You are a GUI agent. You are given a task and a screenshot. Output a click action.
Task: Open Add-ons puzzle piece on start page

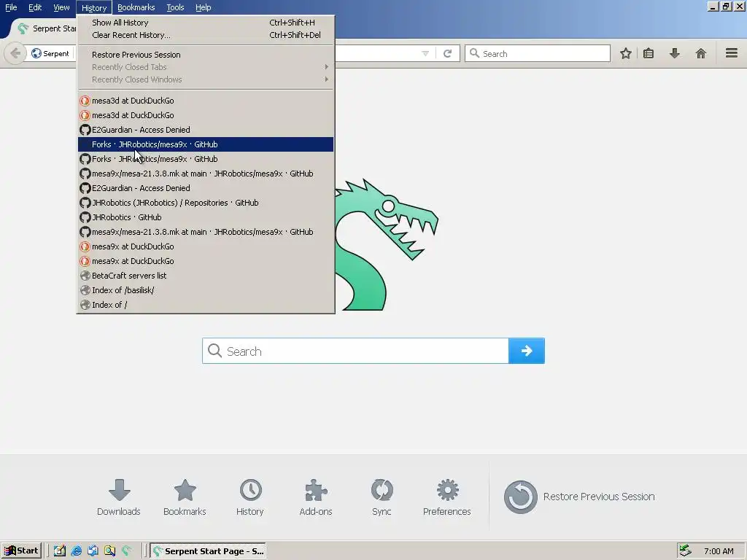click(316, 497)
